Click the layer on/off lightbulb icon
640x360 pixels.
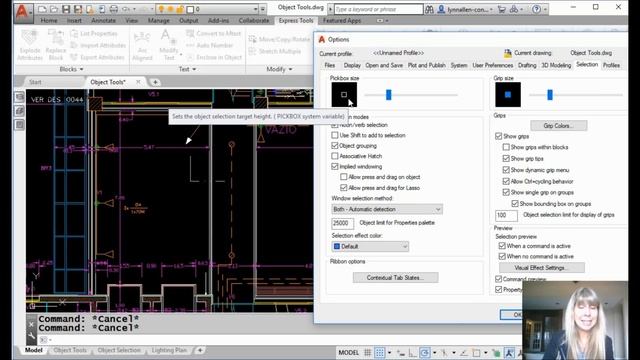tap(162, 9)
